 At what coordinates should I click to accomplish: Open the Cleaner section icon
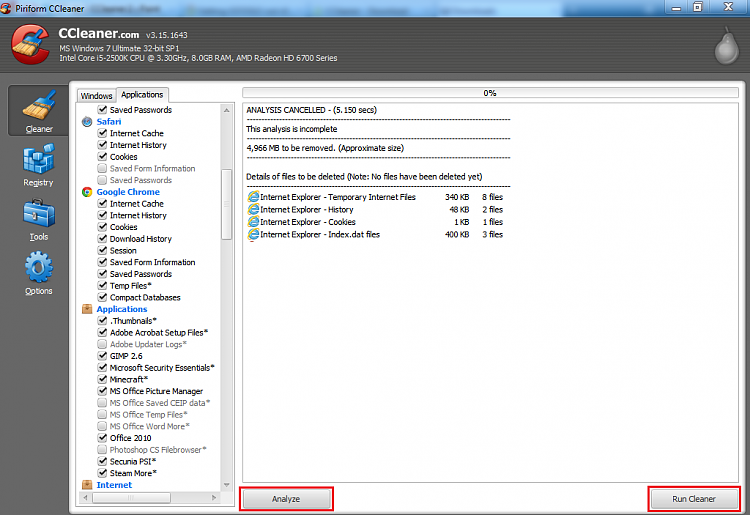(x=39, y=105)
